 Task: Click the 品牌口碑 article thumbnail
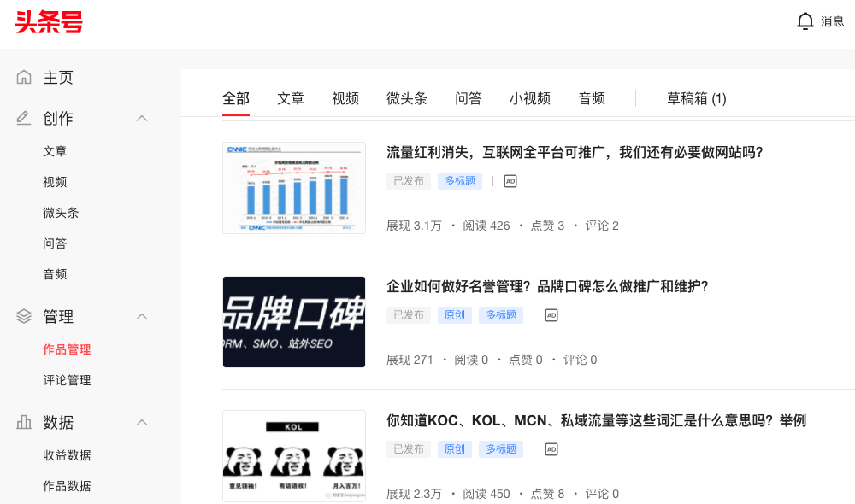coord(293,322)
